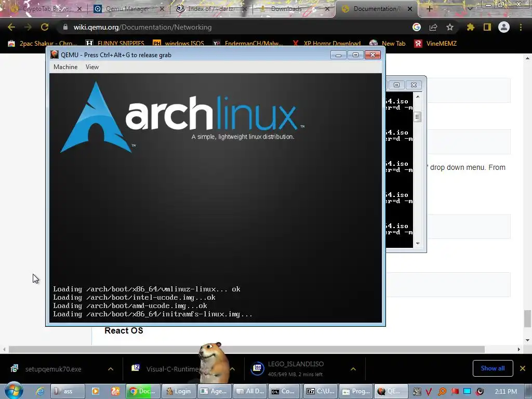Share this page using the share icon
The height and width of the screenshot is (399, 532).
pyautogui.click(x=433, y=27)
